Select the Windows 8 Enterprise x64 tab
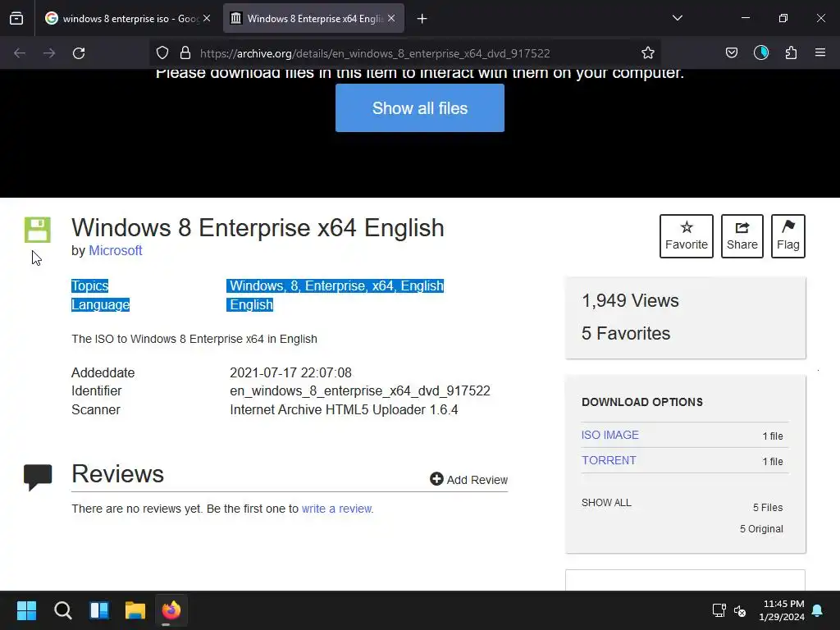Viewport: 840px width, 630px height. (314, 19)
